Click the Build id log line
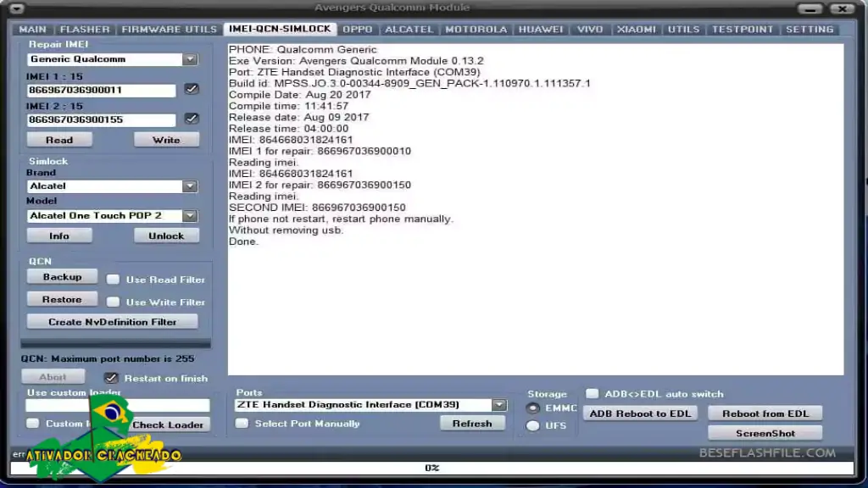The height and width of the screenshot is (488, 868). 409,84
